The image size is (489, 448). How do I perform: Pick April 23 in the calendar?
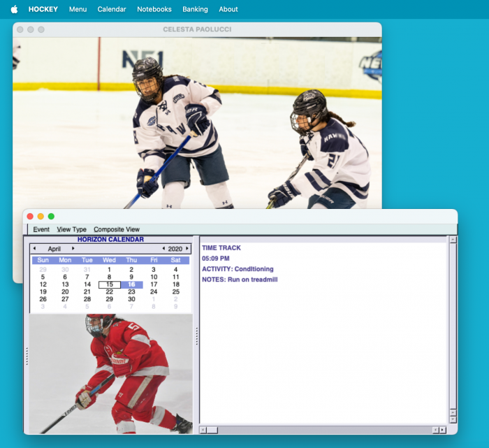[x=131, y=291]
